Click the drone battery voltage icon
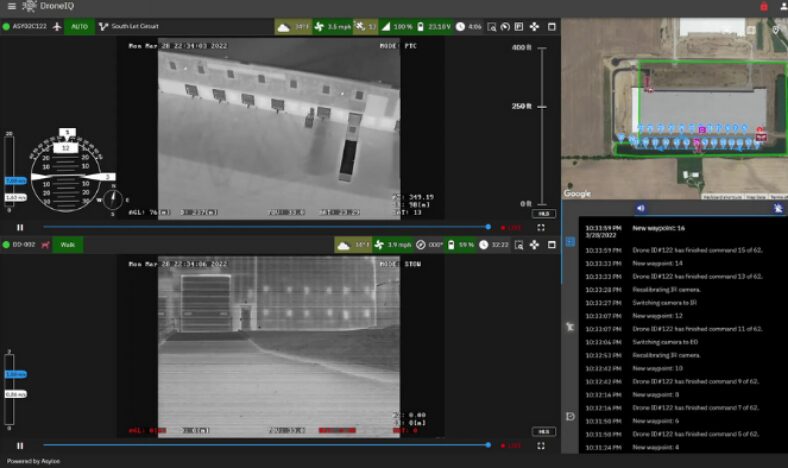This screenshot has height=468, width=788. (420, 27)
